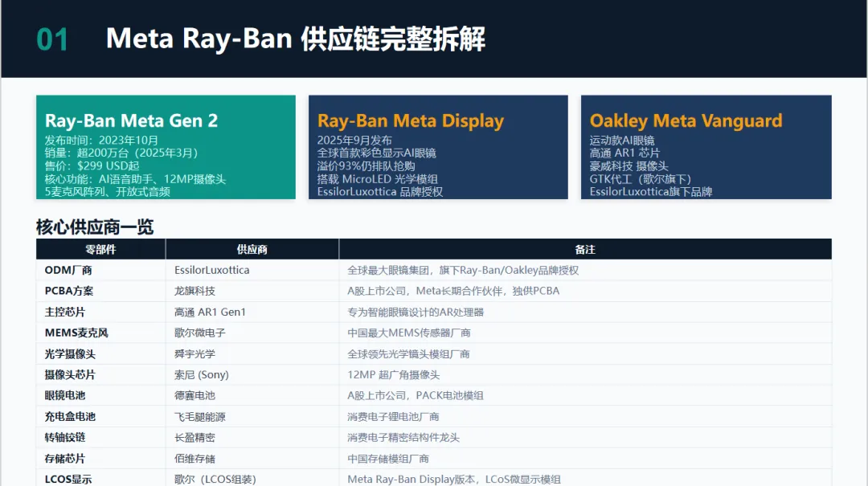The image size is (868, 486).
Task: Select the 'ODM厂商' table cell
Action: [x=100, y=270]
